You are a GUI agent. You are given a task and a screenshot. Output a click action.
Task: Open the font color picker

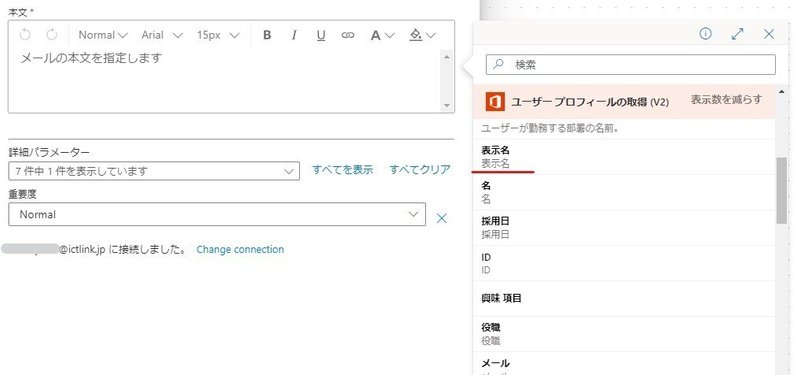[382, 35]
